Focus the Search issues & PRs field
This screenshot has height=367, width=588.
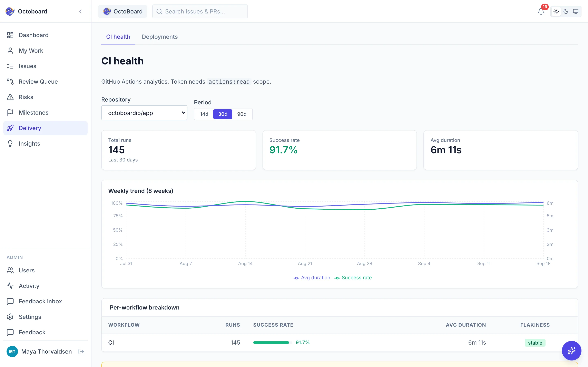[200, 11]
